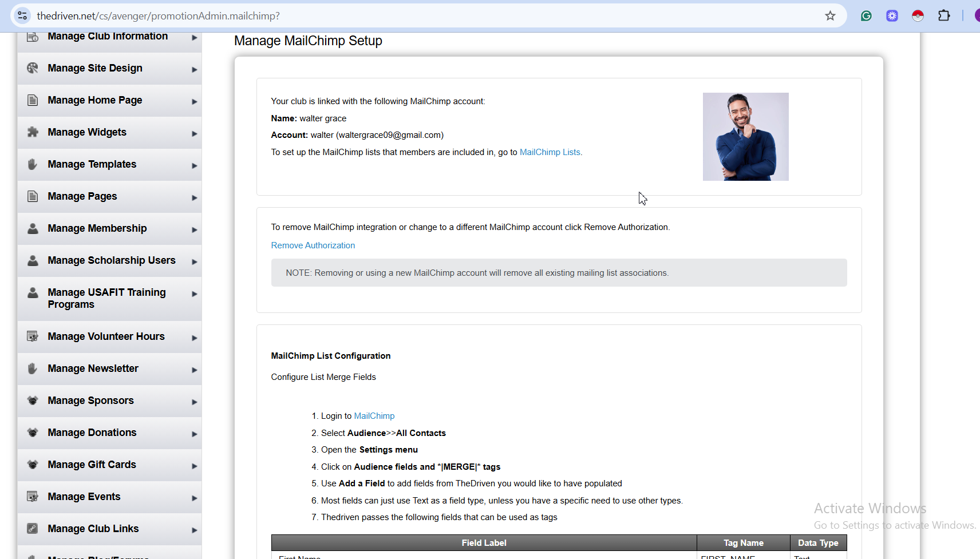Expand the Manage Site Design arrow
Viewport: 980px width, 559px height.
pyautogui.click(x=195, y=70)
